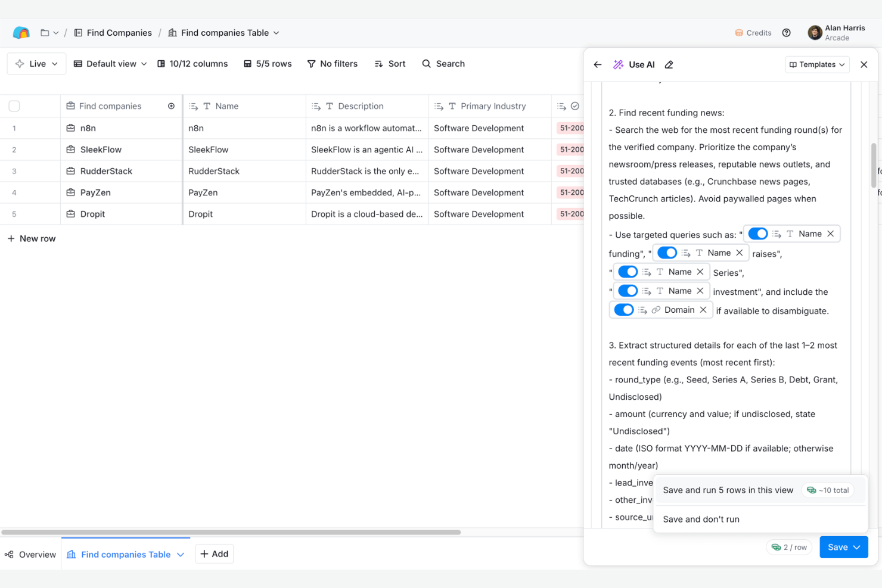Image resolution: width=882 pixels, height=588 pixels.
Task: Open the Templates dropdown
Action: 817,64
